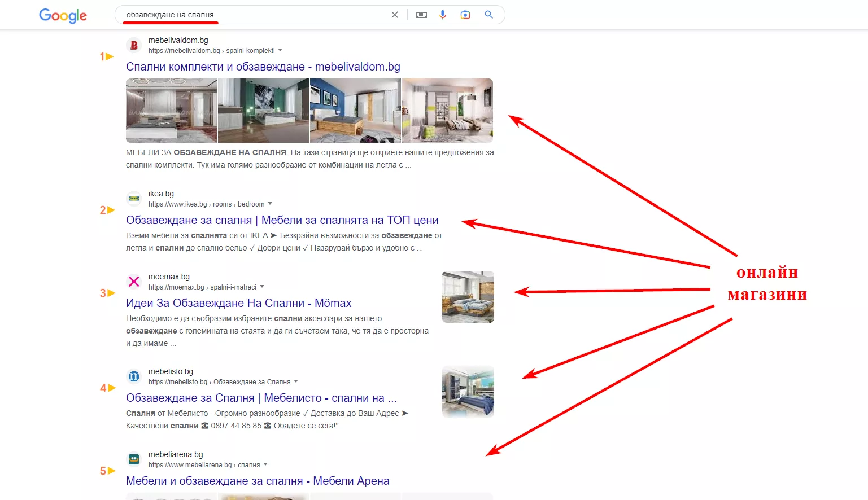Expand the dropdown arrow beside mebelisto.bg URL
Screen dimensions: 868x500
click(x=296, y=381)
